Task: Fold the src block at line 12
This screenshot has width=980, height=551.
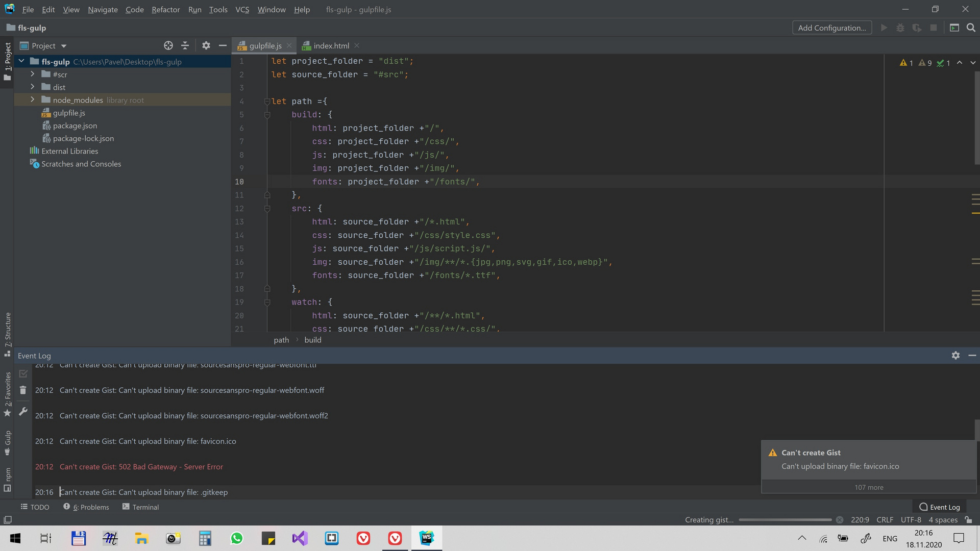Action: click(267, 209)
